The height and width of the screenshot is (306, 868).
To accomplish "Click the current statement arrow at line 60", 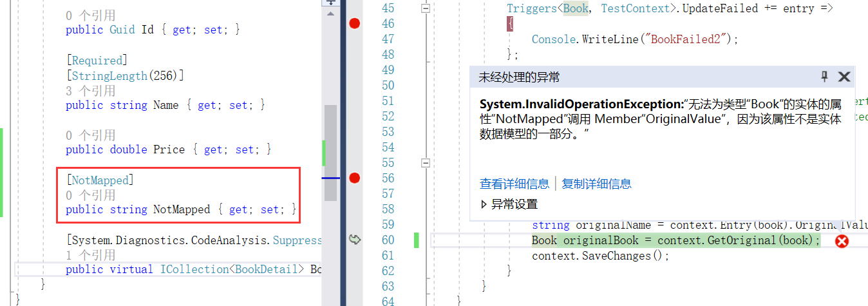I will 354,240.
